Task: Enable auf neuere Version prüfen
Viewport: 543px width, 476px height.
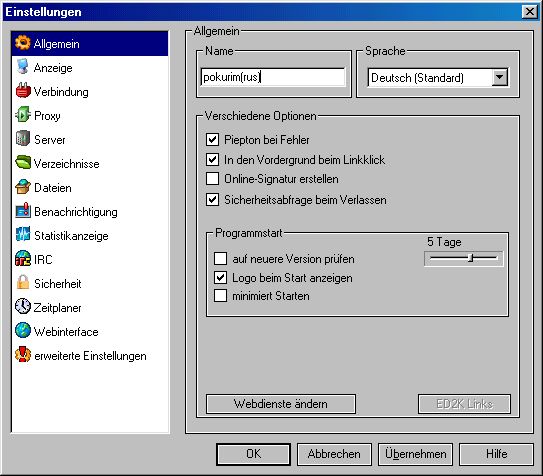Action: (x=220, y=259)
